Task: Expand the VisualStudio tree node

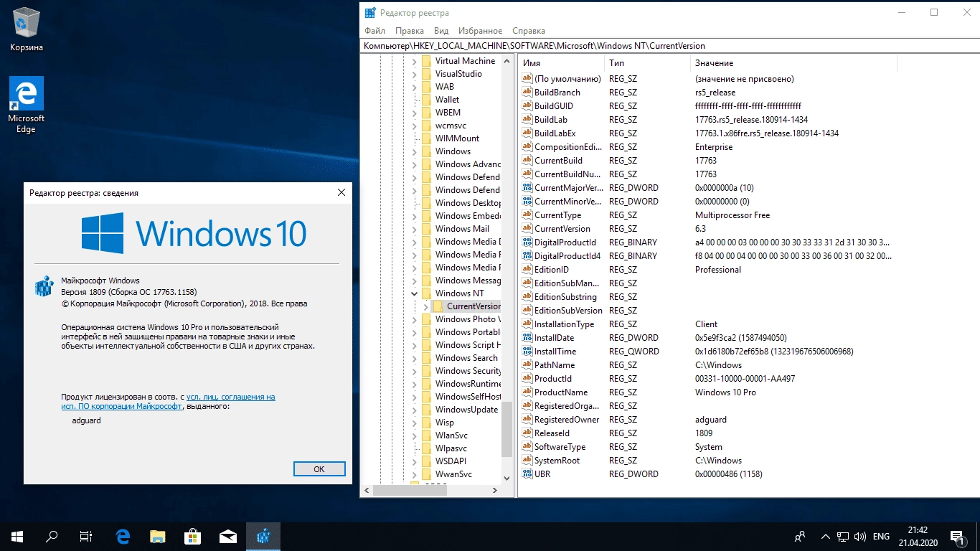Action: pos(414,74)
